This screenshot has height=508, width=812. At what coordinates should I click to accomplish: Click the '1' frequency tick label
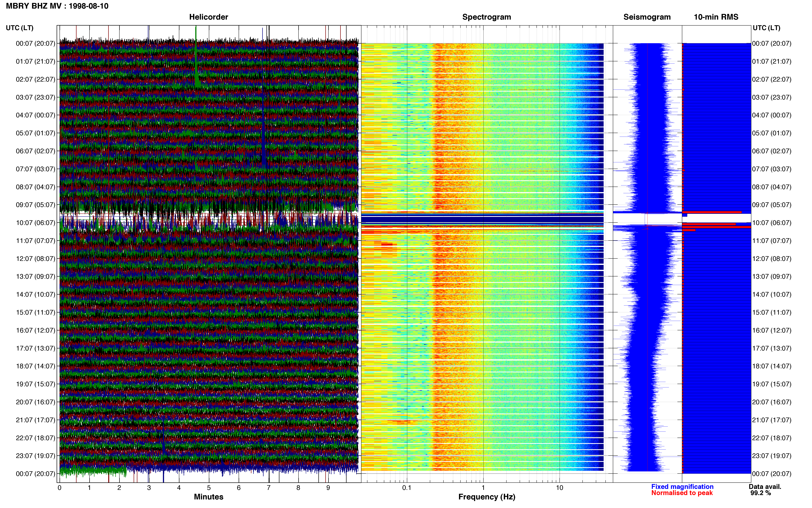click(483, 488)
